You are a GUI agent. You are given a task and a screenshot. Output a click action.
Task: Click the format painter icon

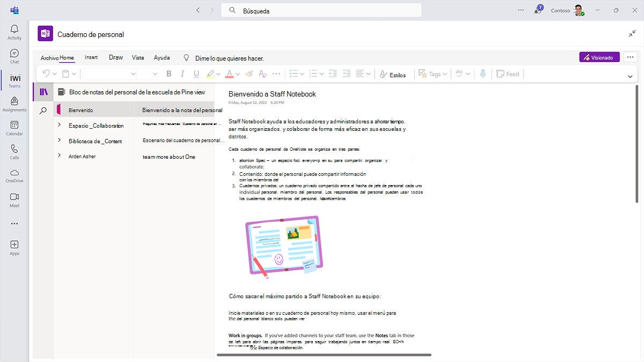pyautogui.click(x=249, y=74)
